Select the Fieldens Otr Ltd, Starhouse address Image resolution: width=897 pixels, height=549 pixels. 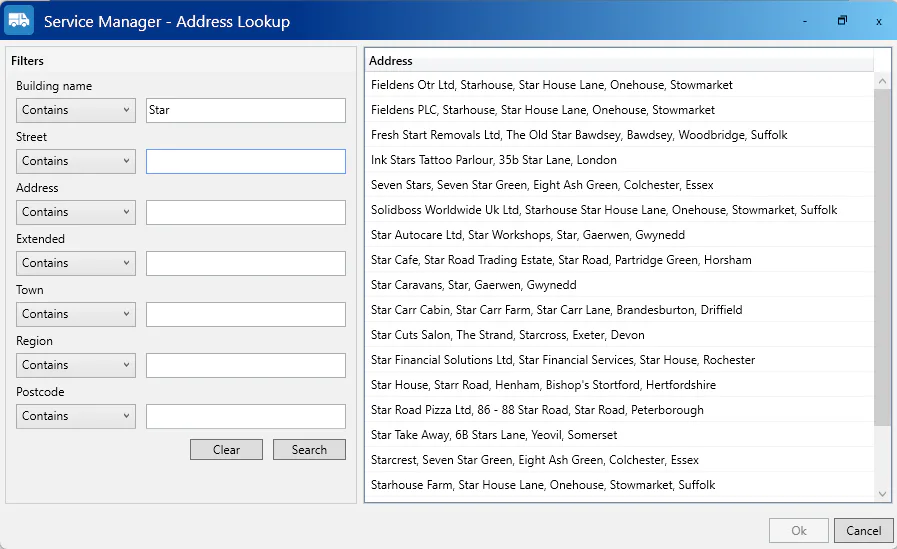(x=620, y=85)
